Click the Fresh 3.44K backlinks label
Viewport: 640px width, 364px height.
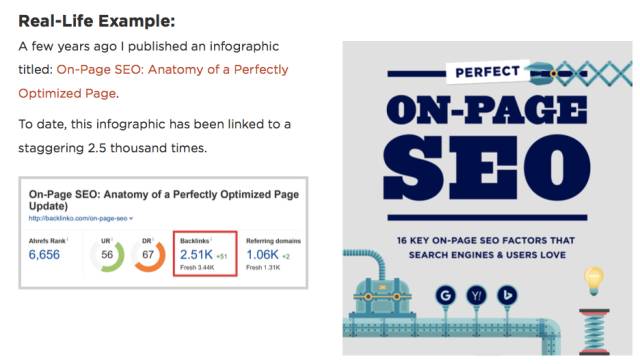[197, 268]
